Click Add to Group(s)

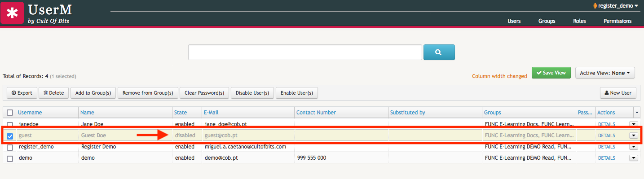(x=93, y=93)
